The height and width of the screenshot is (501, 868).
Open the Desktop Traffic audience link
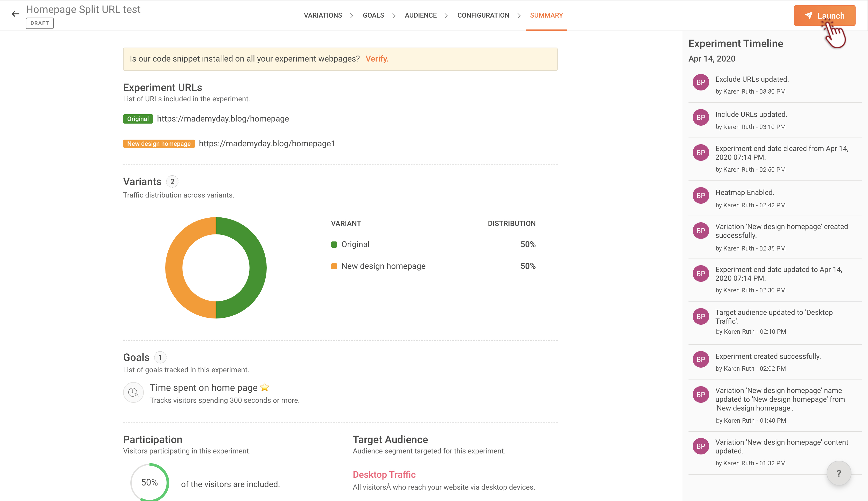384,475
